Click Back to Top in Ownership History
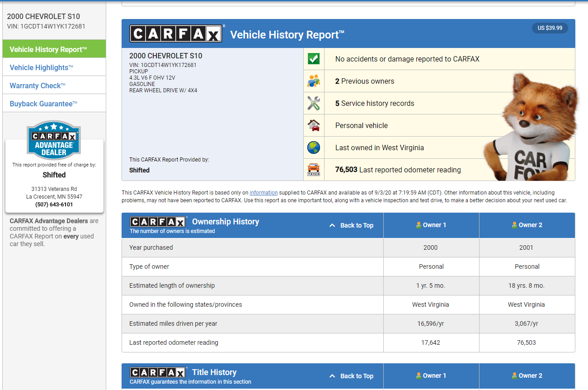The image size is (588, 390). tap(357, 225)
